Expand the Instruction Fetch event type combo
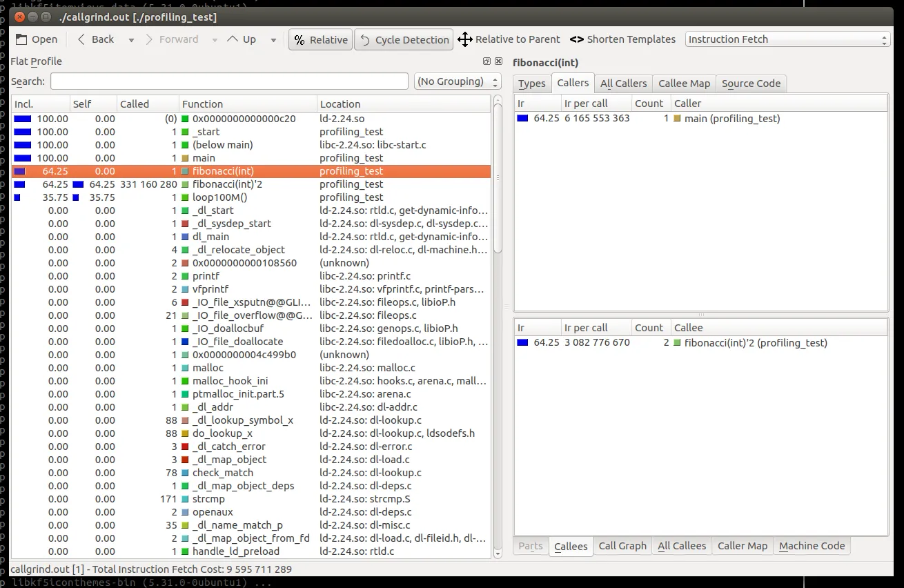 pyautogui.click(x=787, y=39)
